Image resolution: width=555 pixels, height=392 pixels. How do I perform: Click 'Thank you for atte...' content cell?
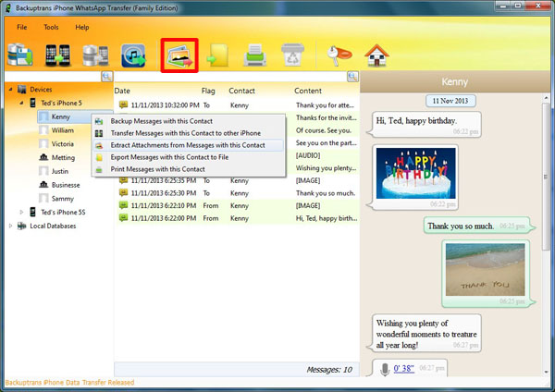[325, 105]
